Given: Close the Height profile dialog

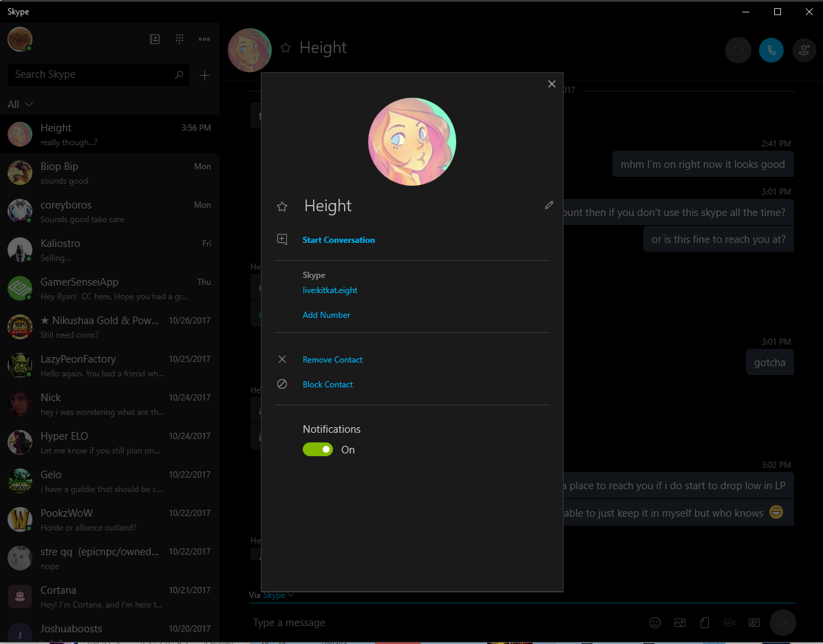Looking at the screenshot, I should click(x=552, y=84).
